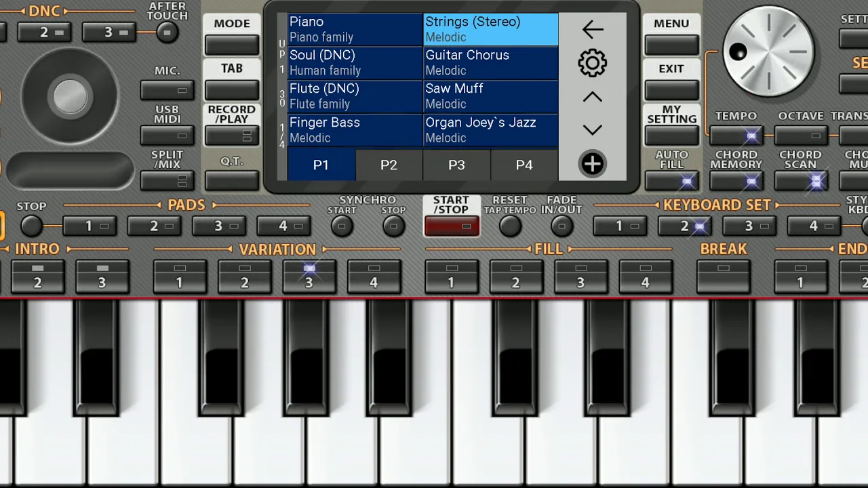Viewport: 868px width, 488px height.
Task: Toggle the AUTO FILL button
Action: (x=671, y=181)
